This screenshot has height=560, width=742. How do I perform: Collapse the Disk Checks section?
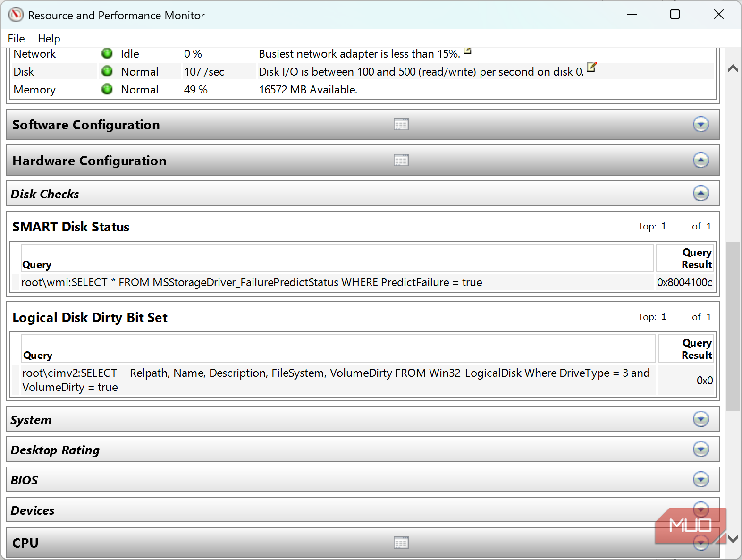[x=701, y=193]
